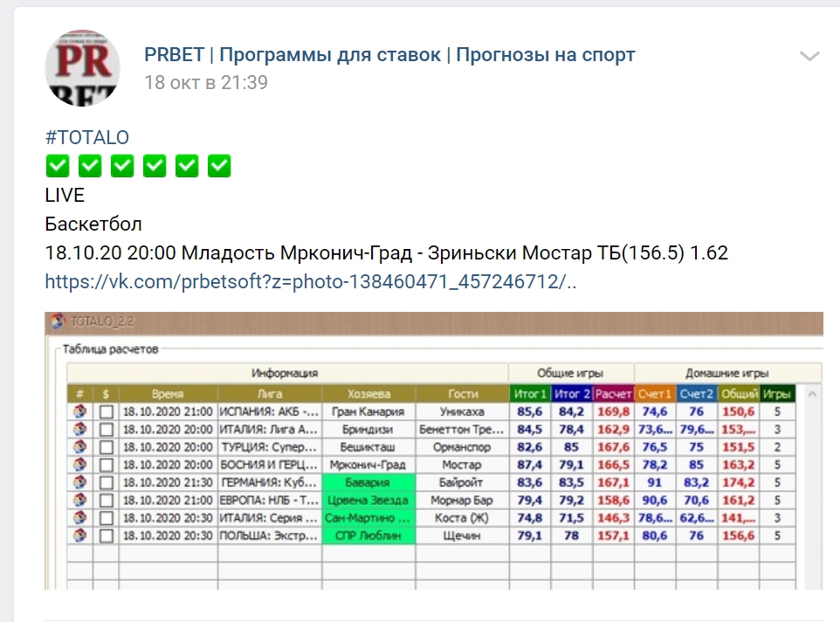The height and width of the screenshot is (622, 840).
Task: Follow the vk.com/prbetsoft photo link
Action: click(x=311, y=281)
